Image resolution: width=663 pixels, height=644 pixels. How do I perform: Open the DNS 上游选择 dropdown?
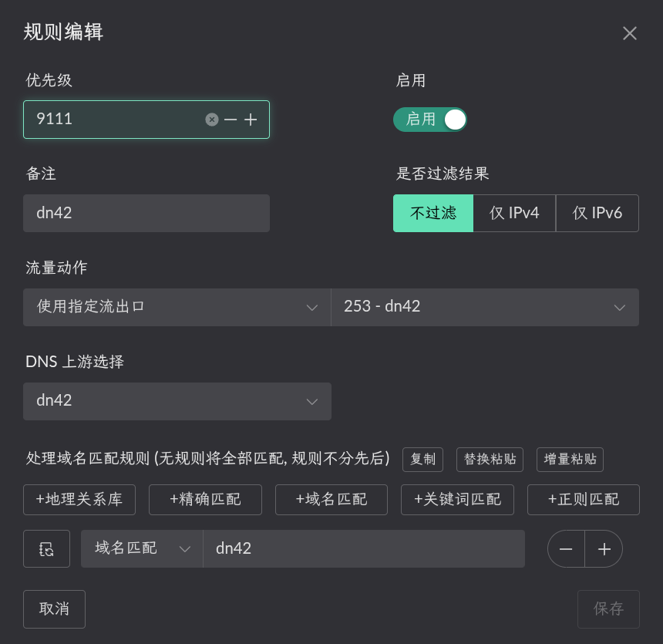click(x=177, y=401)
